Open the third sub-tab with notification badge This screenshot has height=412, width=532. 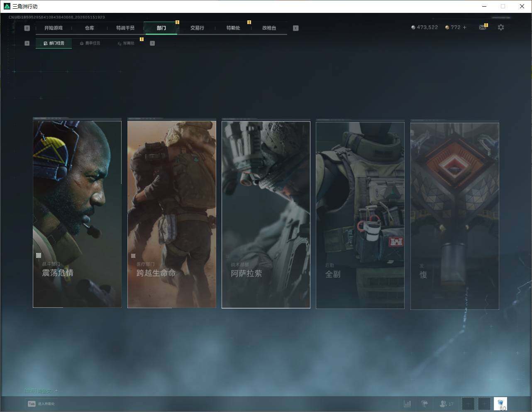[x=126, y=43]
